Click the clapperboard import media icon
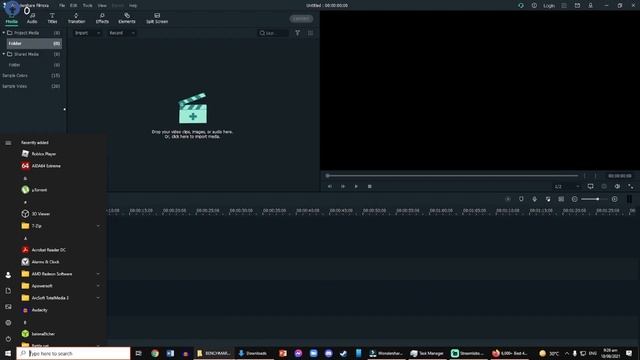 tap(193, 108)
